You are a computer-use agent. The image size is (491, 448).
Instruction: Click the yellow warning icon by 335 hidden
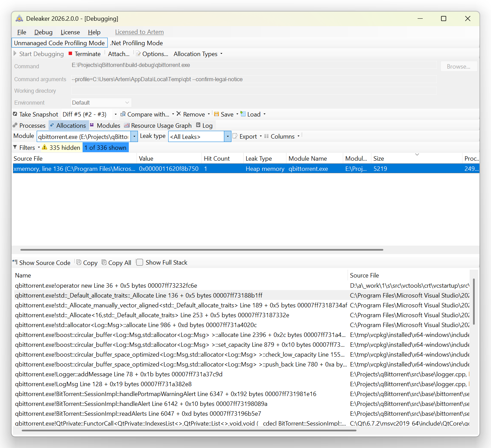45,147
